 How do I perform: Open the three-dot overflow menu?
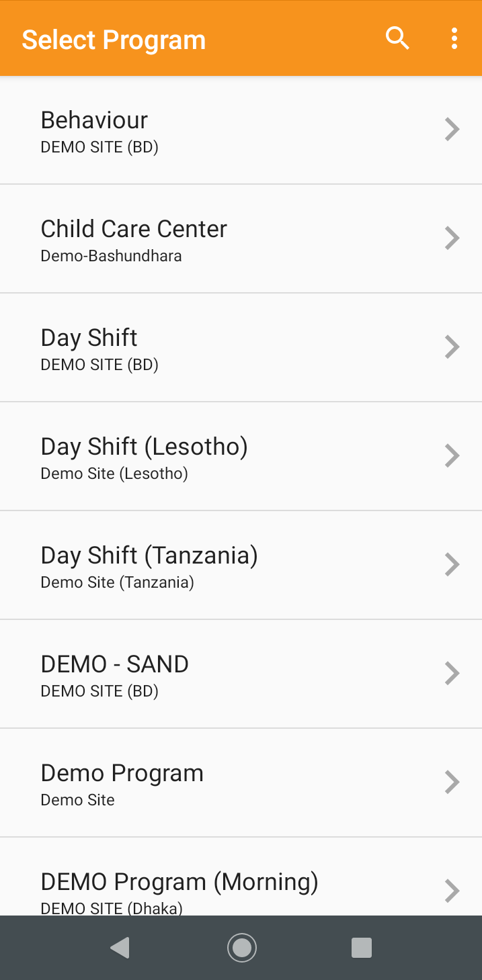tap(454, 39)
